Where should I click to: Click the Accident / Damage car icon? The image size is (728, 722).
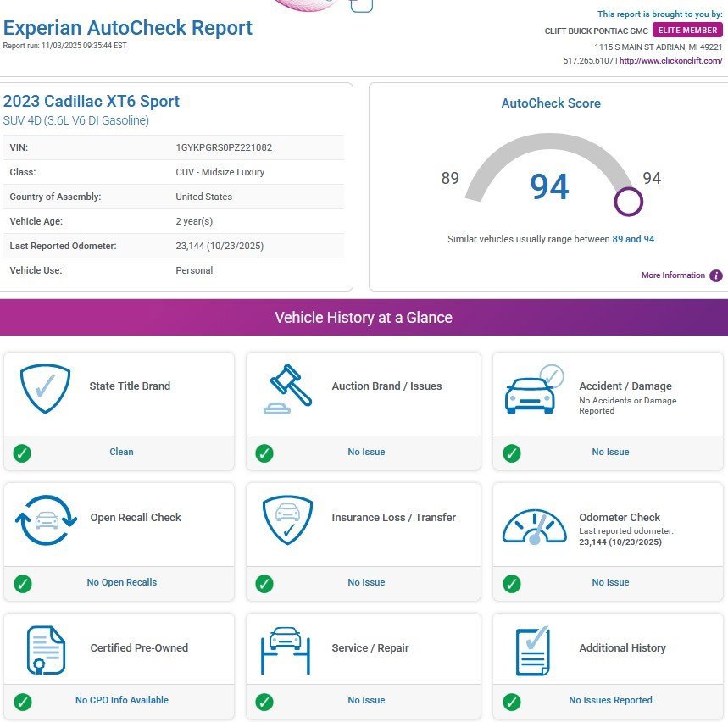533,390
